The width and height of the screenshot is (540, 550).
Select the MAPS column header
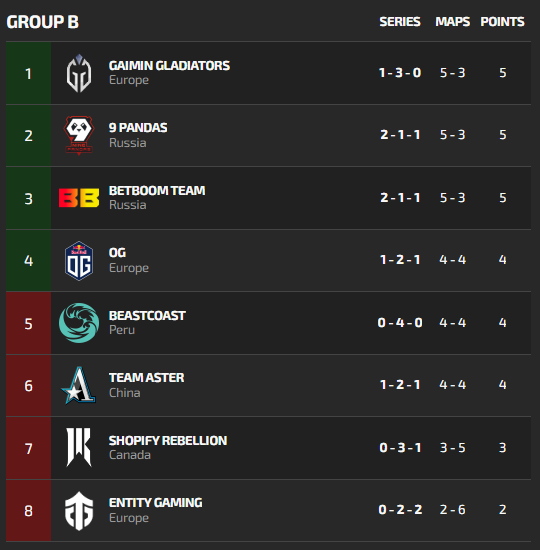(x=452, y=22)
